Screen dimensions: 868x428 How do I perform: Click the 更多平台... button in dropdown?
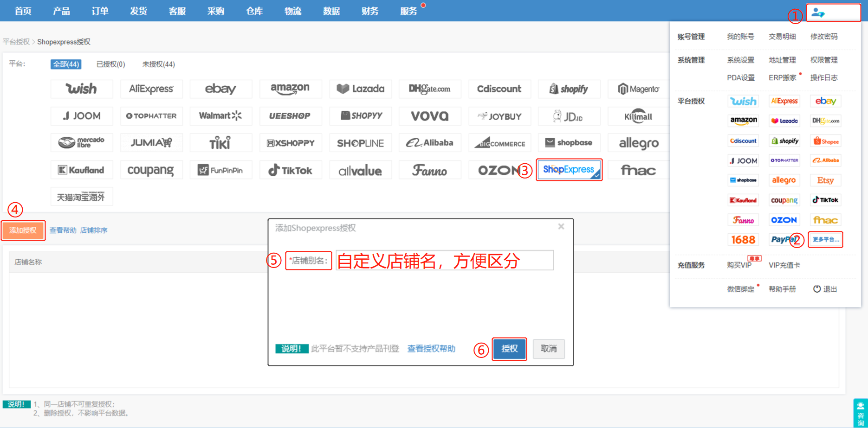(826, 240)
